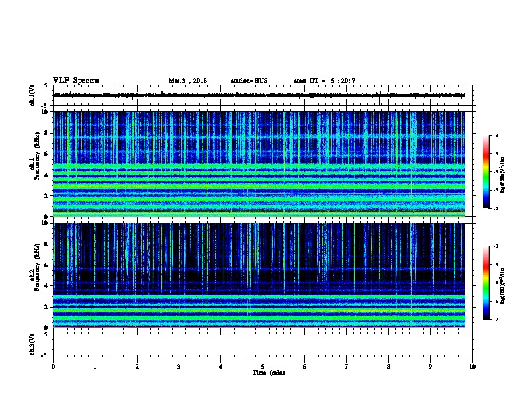Image resolution: width=532 pixels, height=411 pixels.
Task: Click the '0' tick on Time axis
Action: click(x=53, y=367)
